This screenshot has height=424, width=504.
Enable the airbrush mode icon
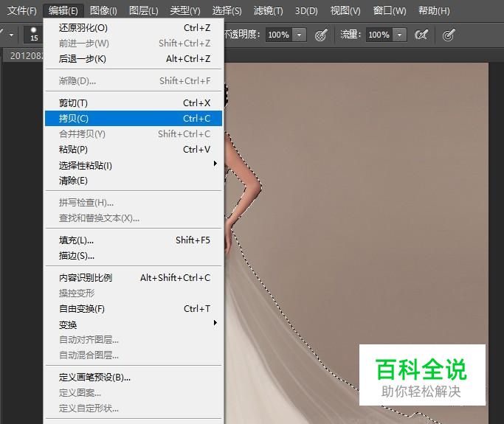(421, 35)
